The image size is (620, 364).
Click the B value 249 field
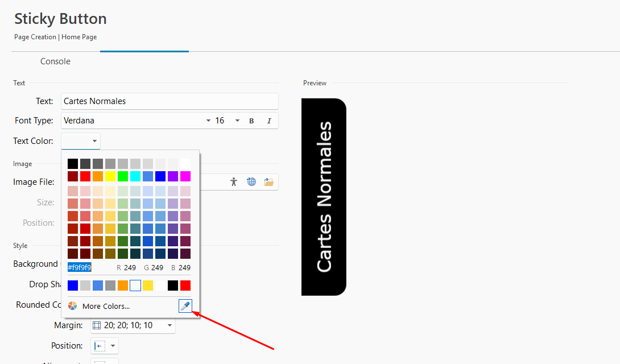pos(184,267)
